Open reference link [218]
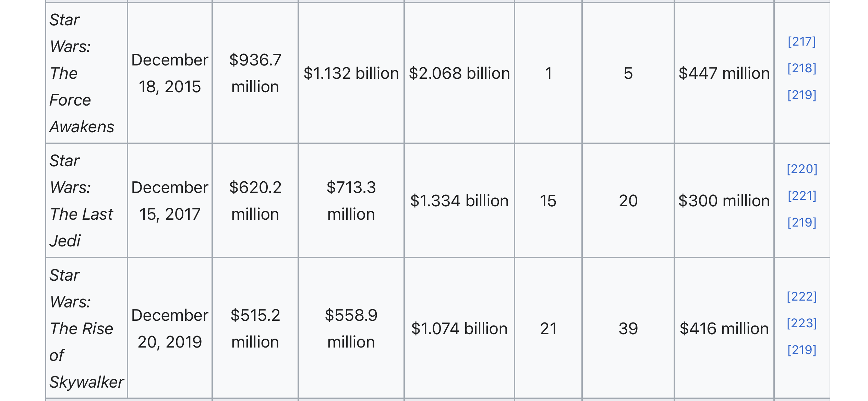Image resolution: width=868 pixels, height=401 pixels. [x=801, y=69]
